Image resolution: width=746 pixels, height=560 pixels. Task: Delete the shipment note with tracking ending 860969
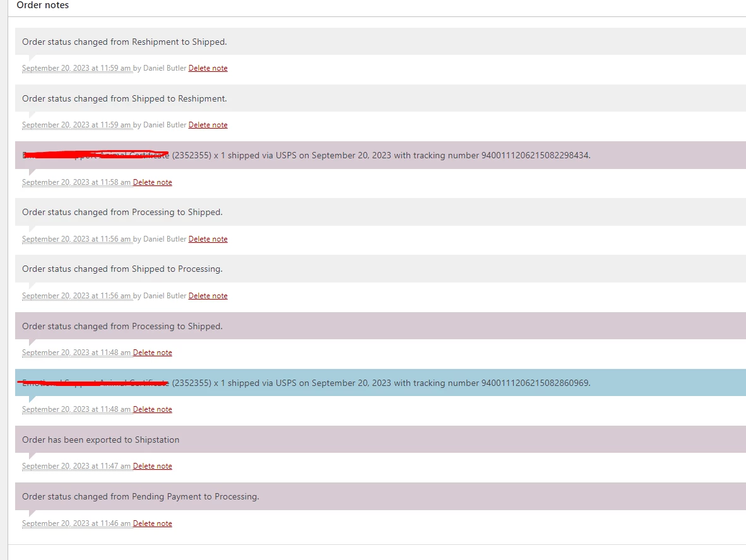(152, 409)
